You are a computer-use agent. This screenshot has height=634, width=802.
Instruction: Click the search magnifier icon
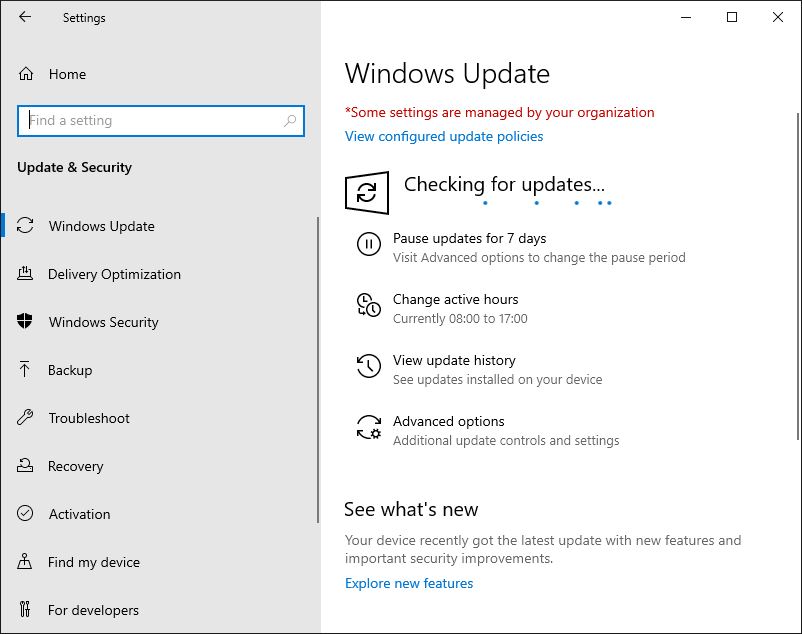(290, 121)
